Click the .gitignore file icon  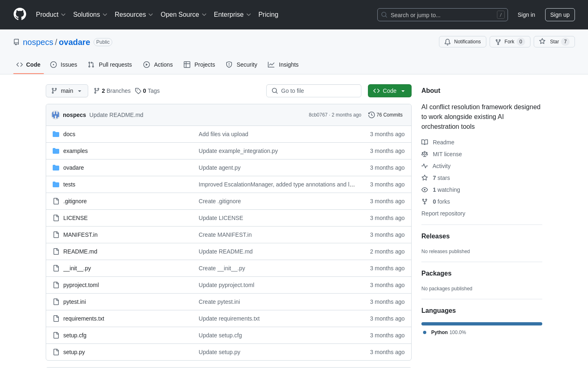tap(56, 201)
